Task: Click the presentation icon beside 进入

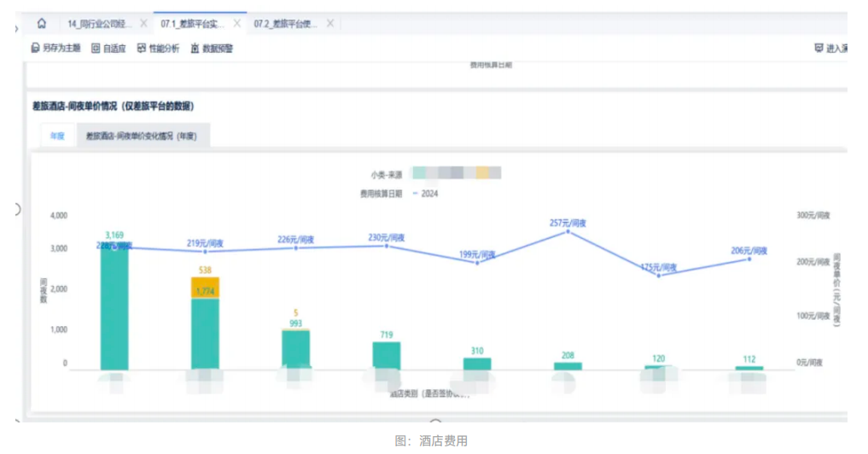Action: point(818,48)
